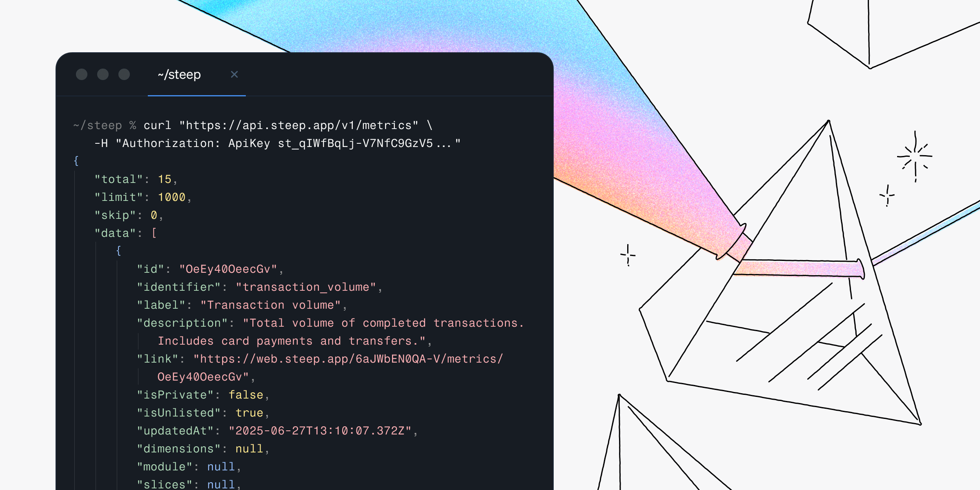Select the transaction_volume identifier value
The width and height of the screenshot is (980, 490).
pos(305,287)
